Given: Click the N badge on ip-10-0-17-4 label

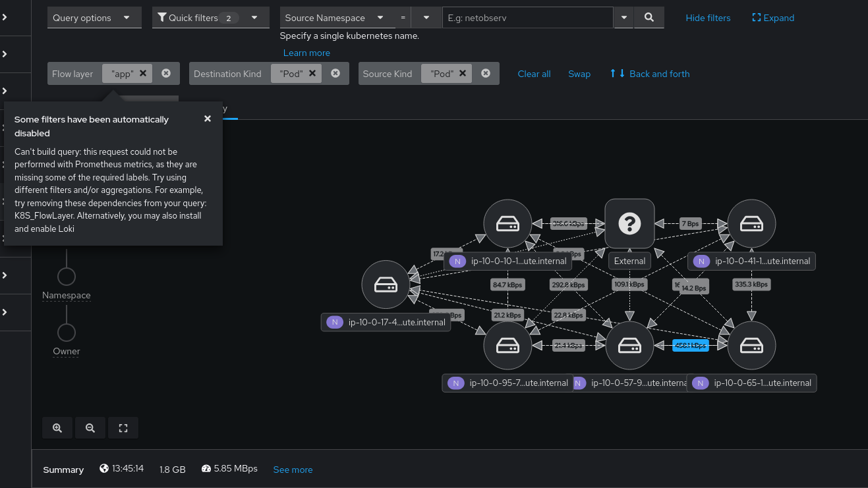Looking at the screenshot, I should [335, 322].
